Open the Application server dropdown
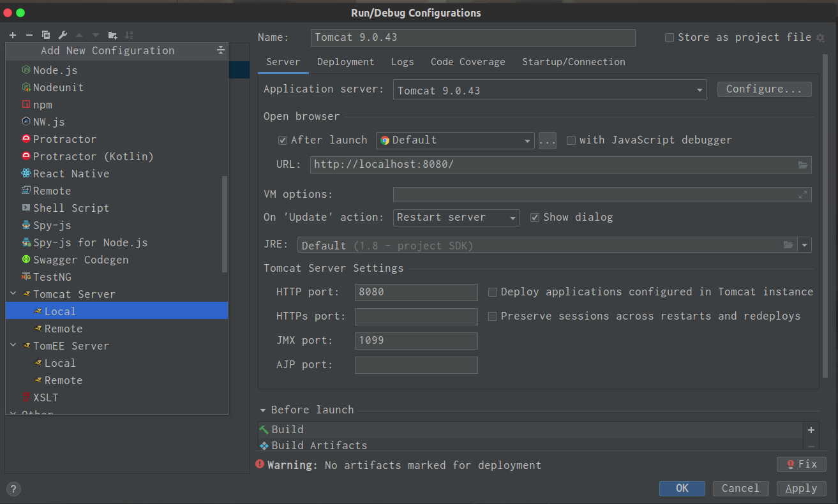Image resolution: width=838 pixels, height=504 pixels. coord(550,90)
